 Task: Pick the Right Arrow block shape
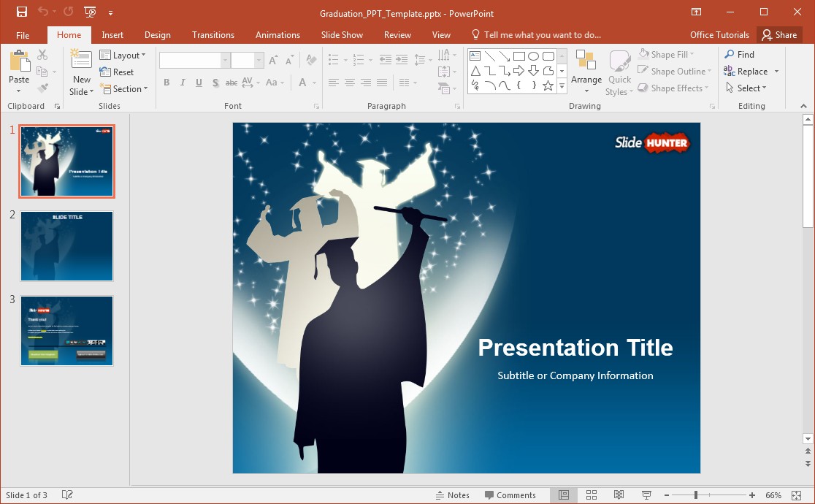[519, 71]
